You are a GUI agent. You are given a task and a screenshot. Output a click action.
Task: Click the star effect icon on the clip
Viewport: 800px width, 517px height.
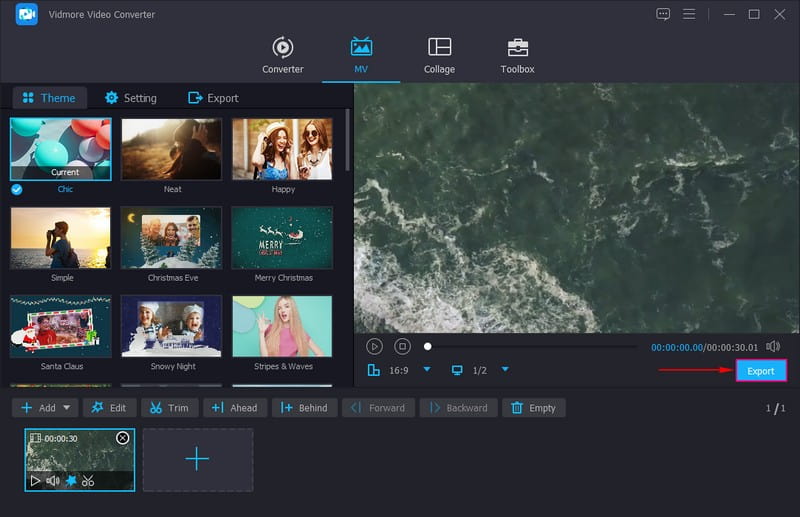click(70, 481)
